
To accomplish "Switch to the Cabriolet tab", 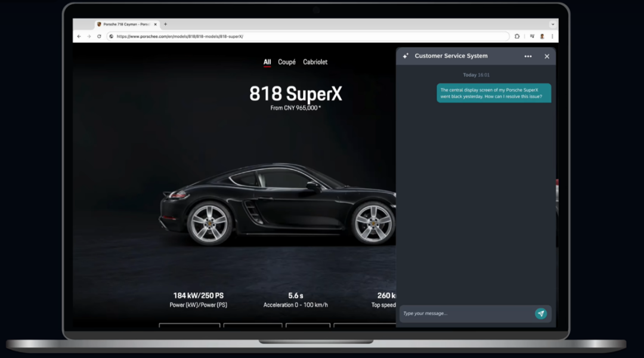I will coord(315,62).
